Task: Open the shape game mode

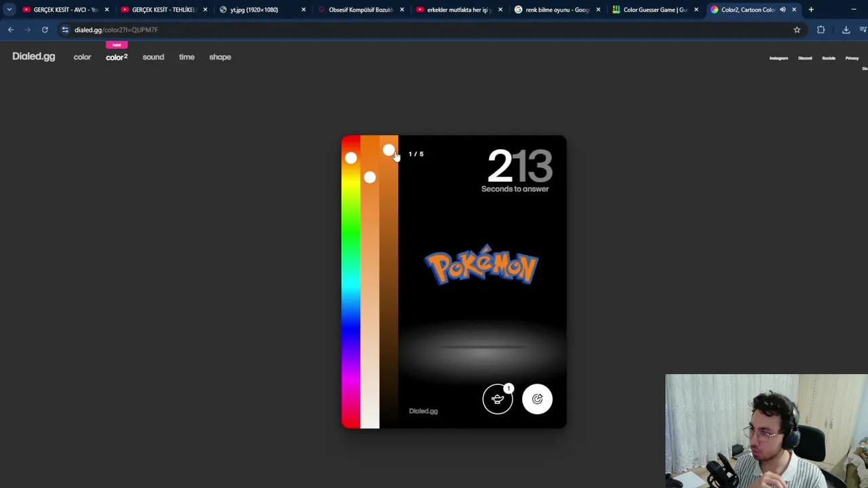Action: [x=220, y=57]
